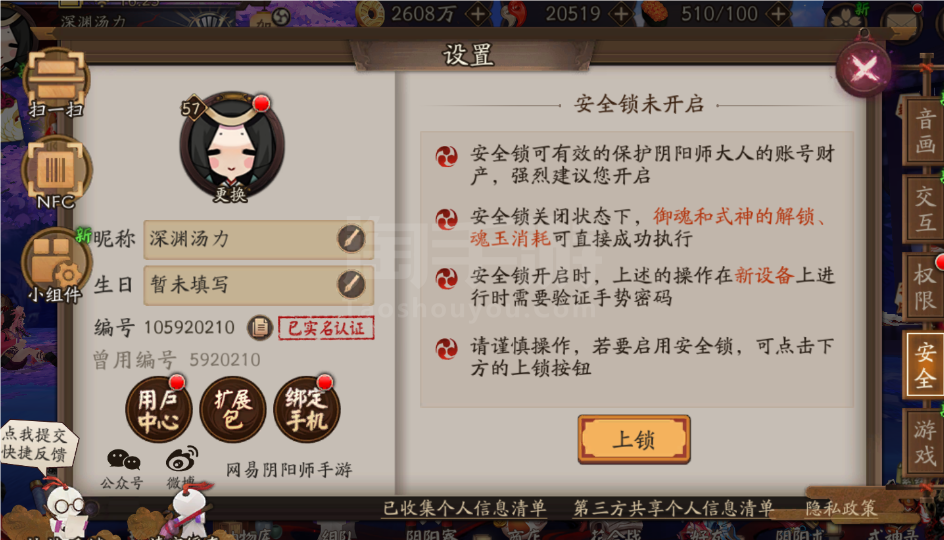Open the 小组件 widget icon
Screen dimensions: 944x540
pos(55,265)
